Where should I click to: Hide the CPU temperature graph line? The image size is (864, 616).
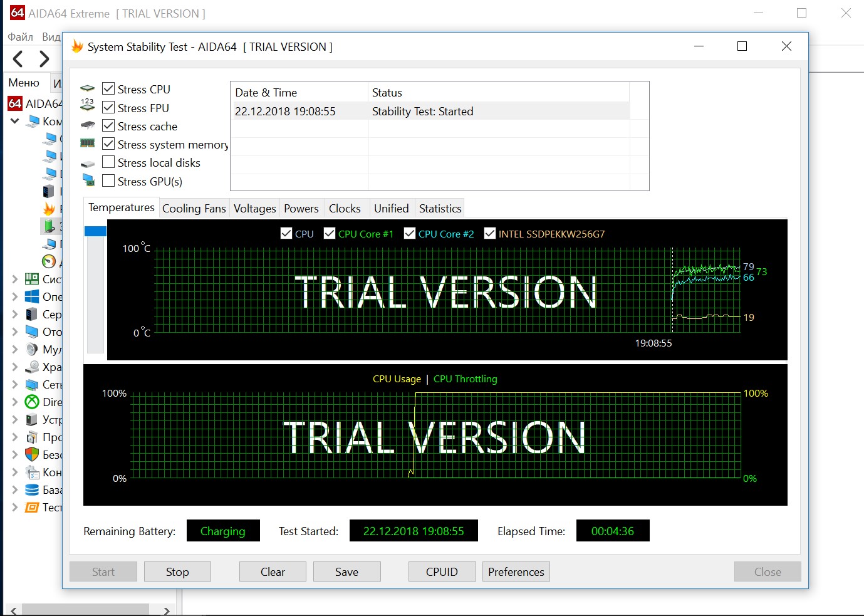[286, 234]
